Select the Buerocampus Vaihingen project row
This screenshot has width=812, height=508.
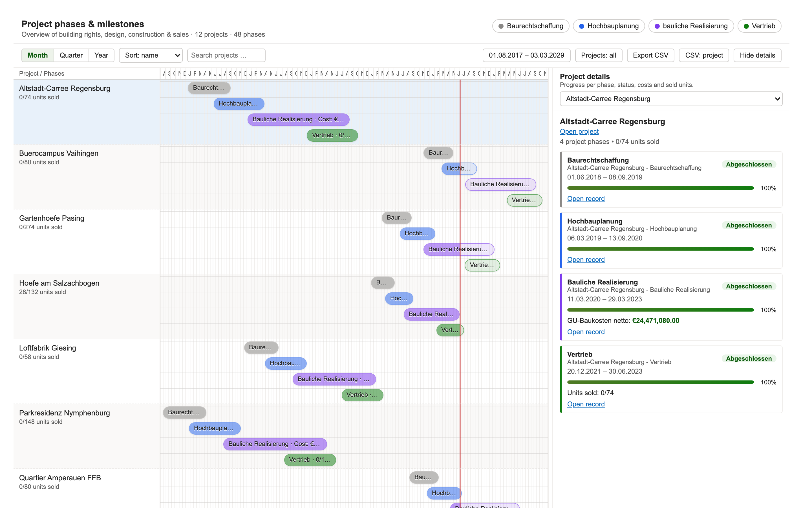87,177
